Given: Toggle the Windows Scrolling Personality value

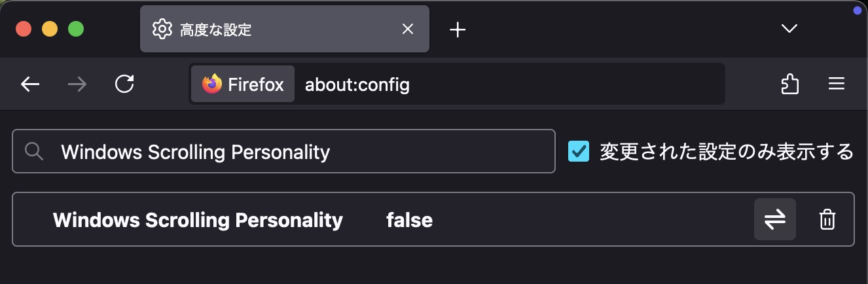Looking at the screenshot, I should coord(775,220).
